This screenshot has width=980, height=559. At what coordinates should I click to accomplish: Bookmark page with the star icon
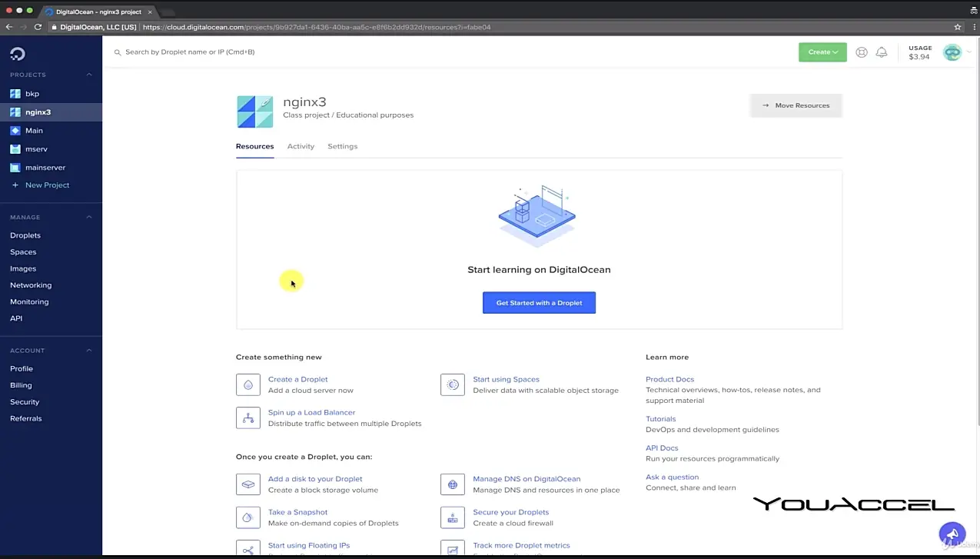click(x=958, y=27)
